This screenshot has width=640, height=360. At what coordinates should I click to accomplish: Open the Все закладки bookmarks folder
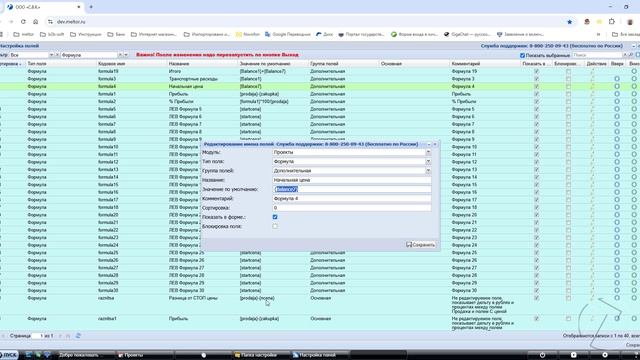pyautogui.click(x=625, y=34)
